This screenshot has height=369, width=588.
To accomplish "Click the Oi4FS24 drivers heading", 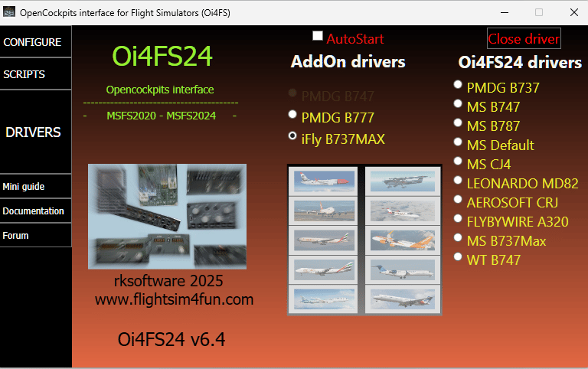I will click(520, 62).
